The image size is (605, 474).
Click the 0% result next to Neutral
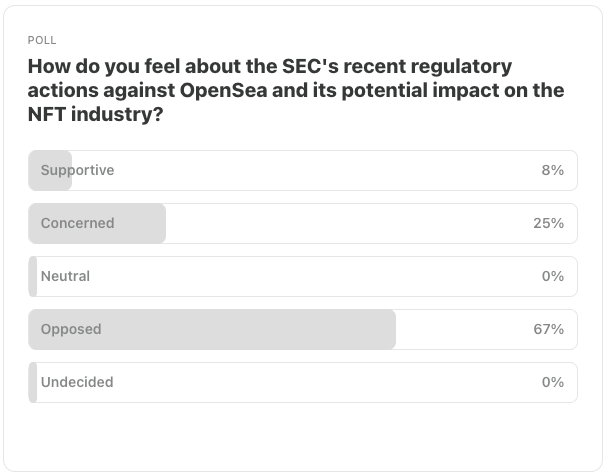(x=553, y=276)
